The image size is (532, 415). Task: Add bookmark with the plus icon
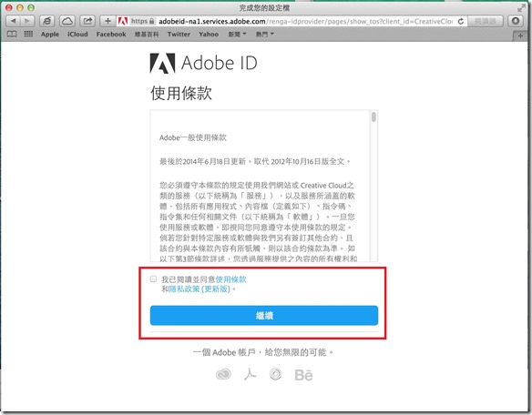tap(107, 21)
